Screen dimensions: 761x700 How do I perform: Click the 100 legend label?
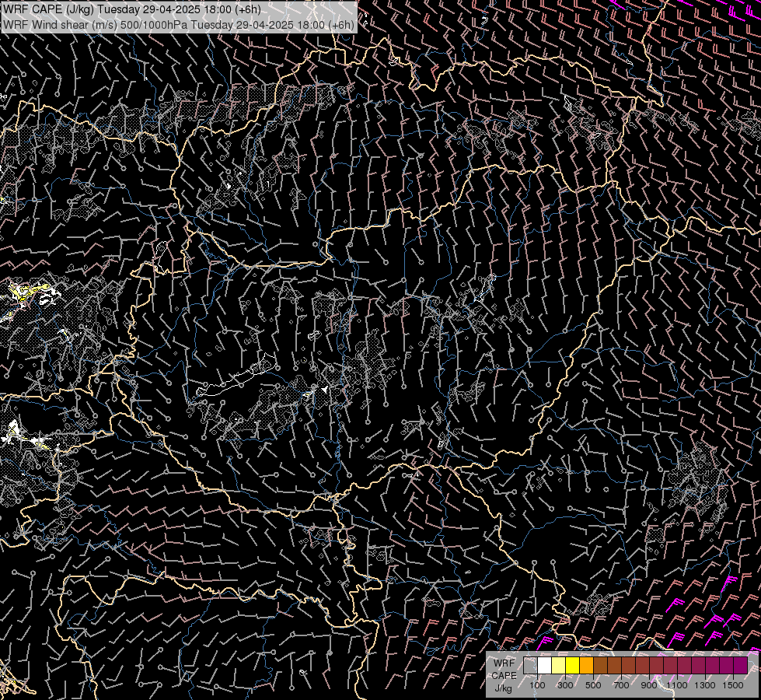point(537,685)
